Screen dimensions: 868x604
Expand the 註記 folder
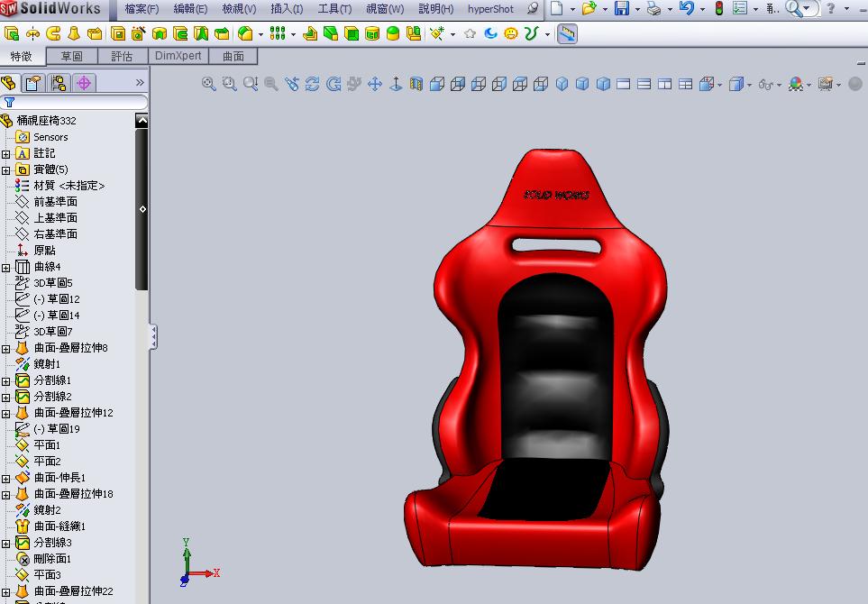(x=5, y=154)
